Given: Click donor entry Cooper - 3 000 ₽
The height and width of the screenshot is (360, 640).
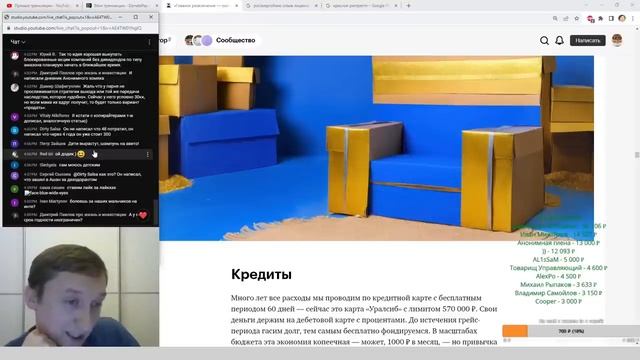Looking at the screenshot, I should 558,302.
